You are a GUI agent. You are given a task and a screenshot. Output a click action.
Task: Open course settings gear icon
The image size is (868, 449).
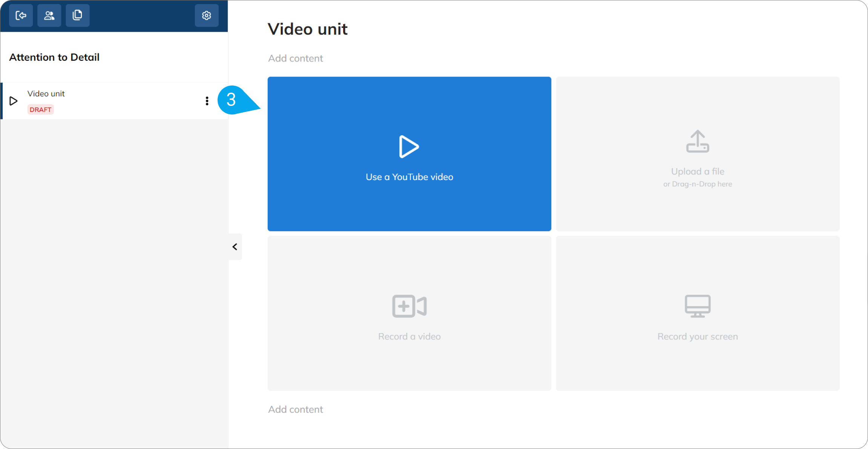coord(207,15)
